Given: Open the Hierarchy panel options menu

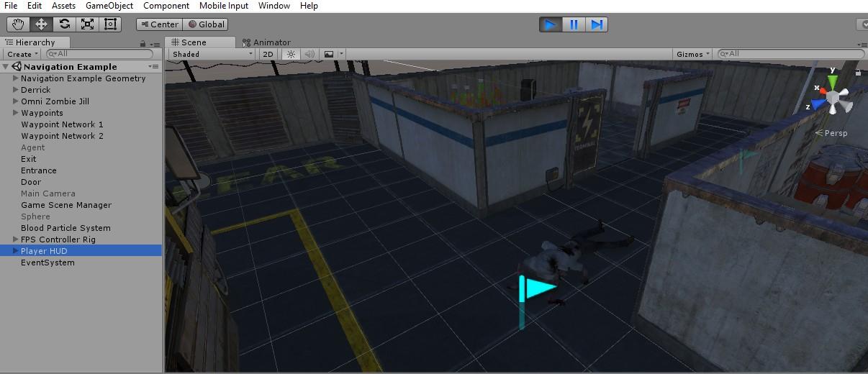Looking at the screenshot, I should 154,43.
